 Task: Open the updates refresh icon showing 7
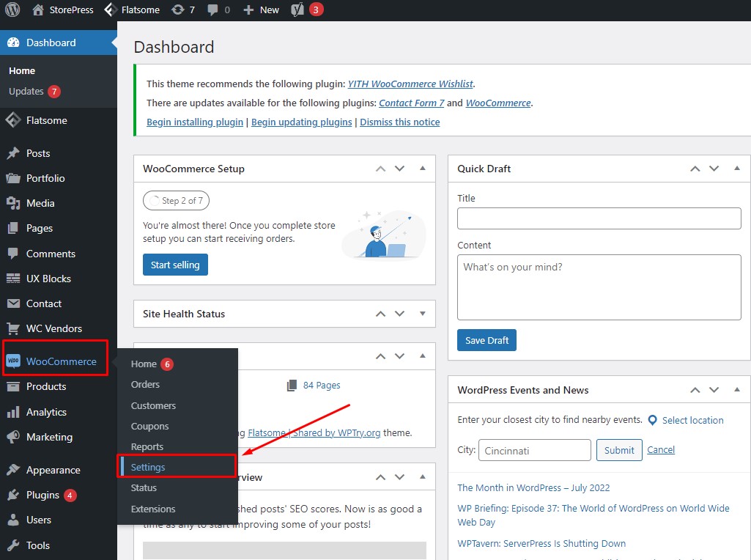[x=178, y=10]
